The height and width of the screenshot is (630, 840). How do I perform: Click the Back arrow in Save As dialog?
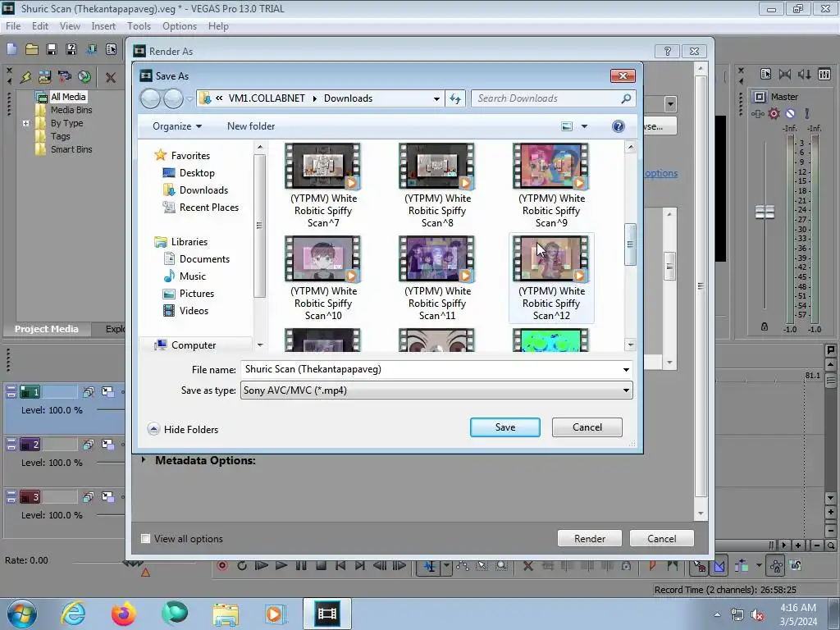150,98
